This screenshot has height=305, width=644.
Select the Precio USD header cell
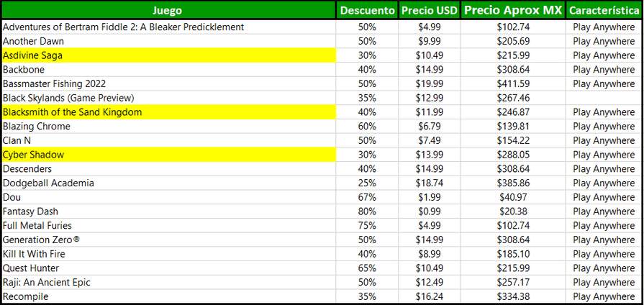click(429, 10)
